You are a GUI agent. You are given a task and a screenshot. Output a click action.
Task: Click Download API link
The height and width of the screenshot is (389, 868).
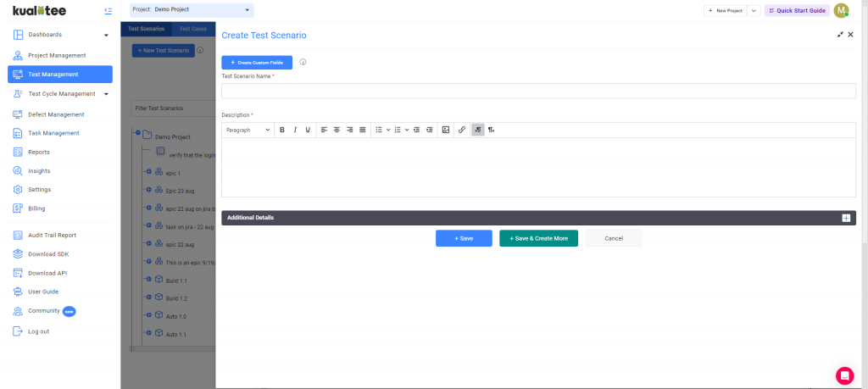click(47, 274)
